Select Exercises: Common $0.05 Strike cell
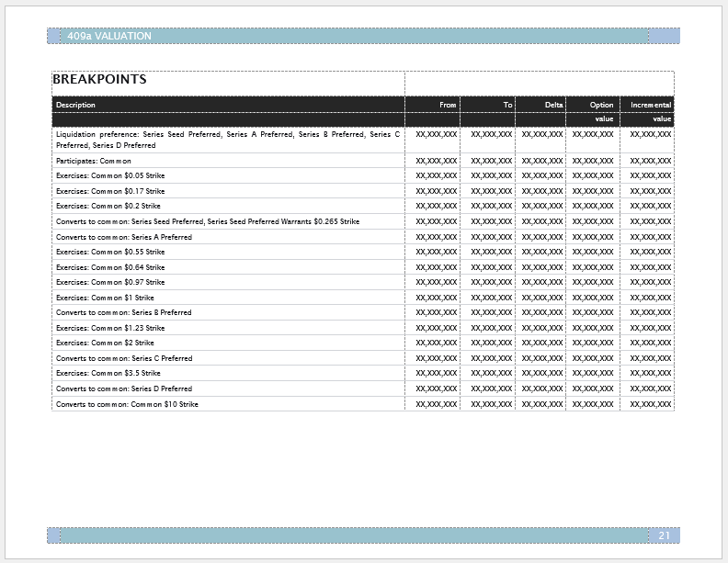Viewport: 728px width, 563px height. tap(110, 175)
